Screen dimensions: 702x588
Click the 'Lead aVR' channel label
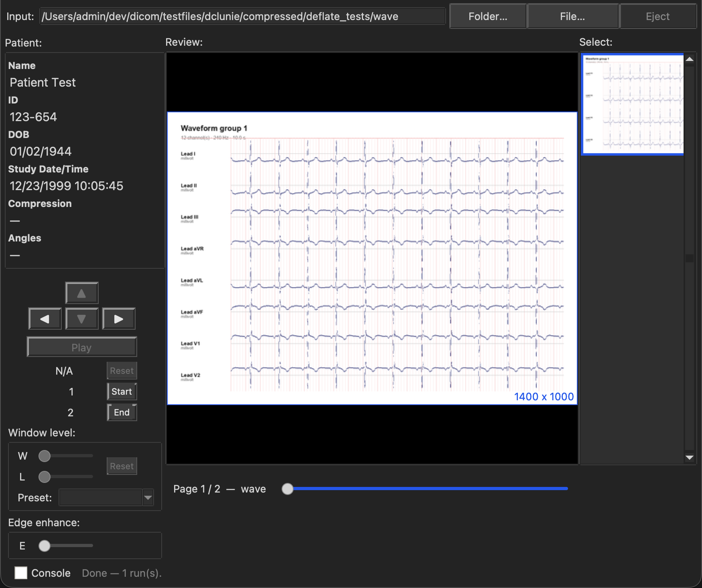click(x=192, y=249)
